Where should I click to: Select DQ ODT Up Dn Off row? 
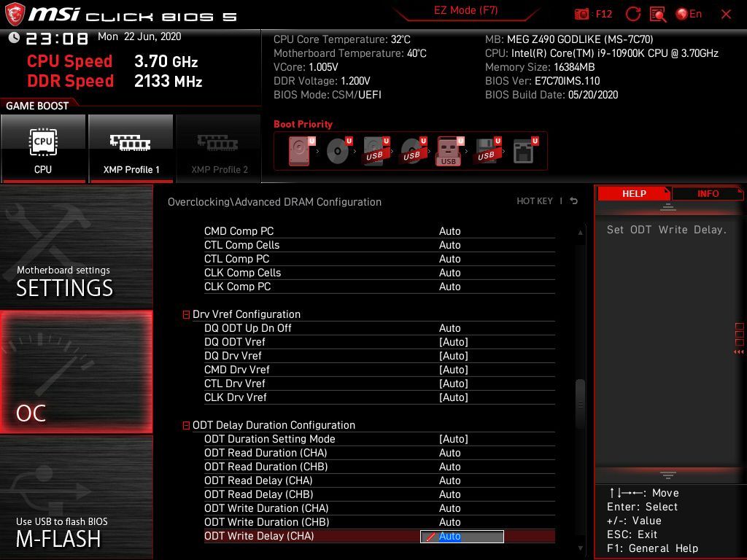(x=379, y=328)
